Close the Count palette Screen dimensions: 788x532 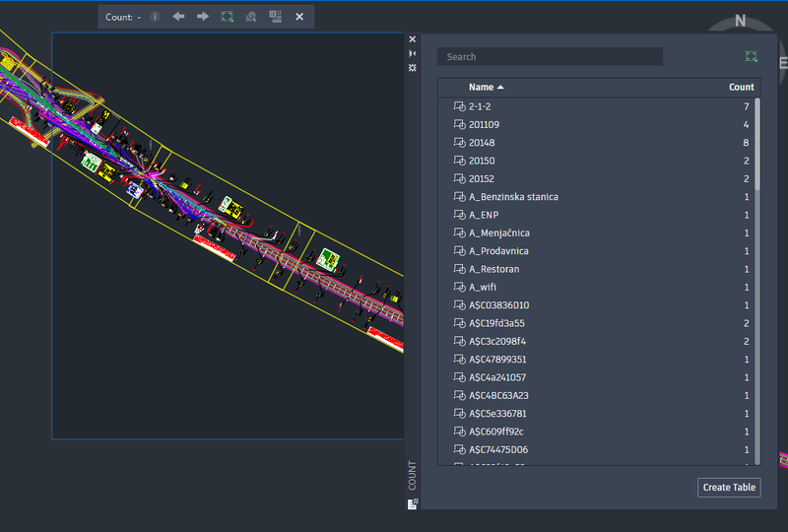click(x=413, y=39)
